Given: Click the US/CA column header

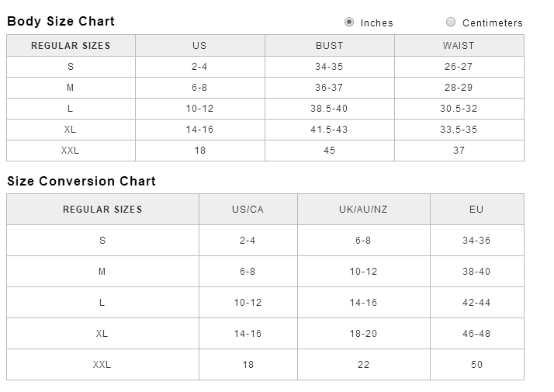Looking at the screenshot, I should pos(248,210).
